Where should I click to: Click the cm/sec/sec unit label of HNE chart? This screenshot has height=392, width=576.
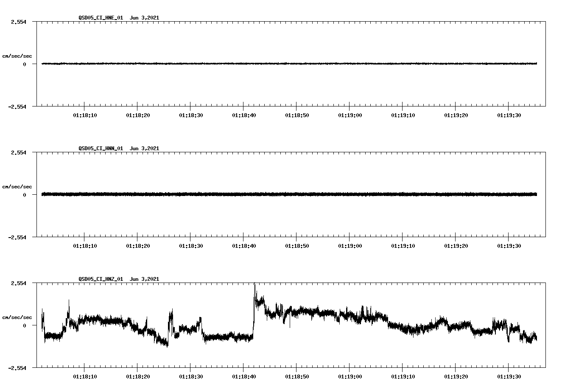point(17,56)
